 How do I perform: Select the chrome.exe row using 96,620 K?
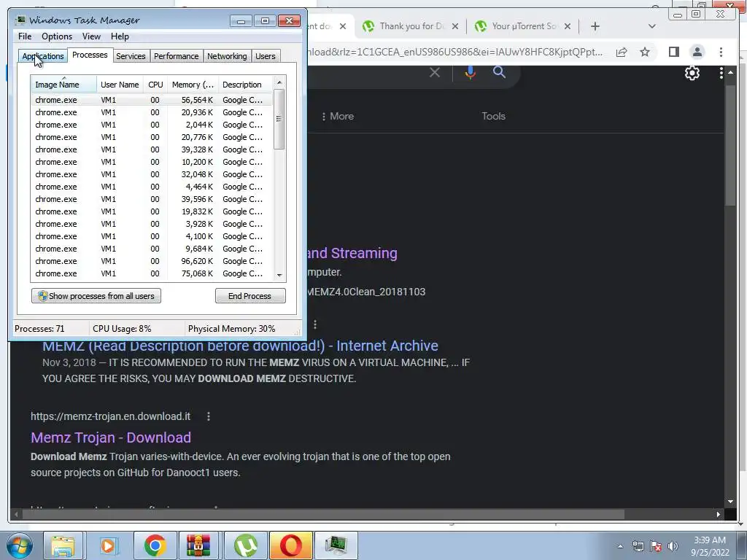coord(152,261)
